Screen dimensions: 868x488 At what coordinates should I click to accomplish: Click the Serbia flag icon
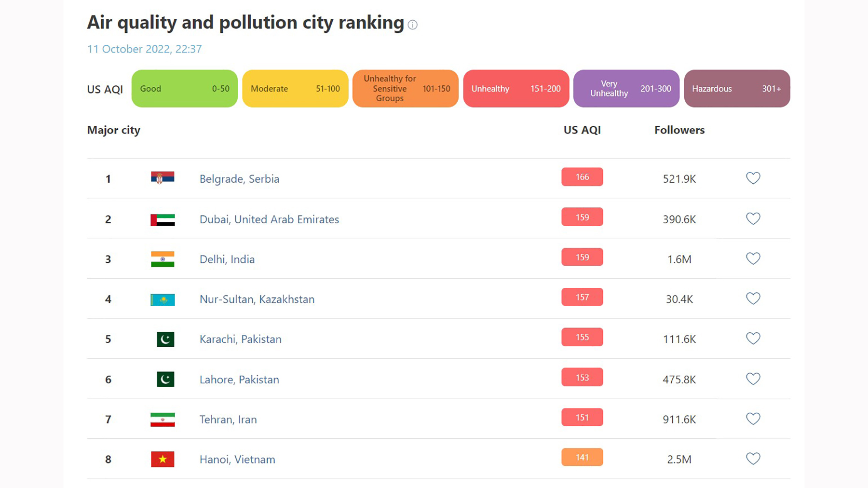pyautogui.click(x=163, y=178)
